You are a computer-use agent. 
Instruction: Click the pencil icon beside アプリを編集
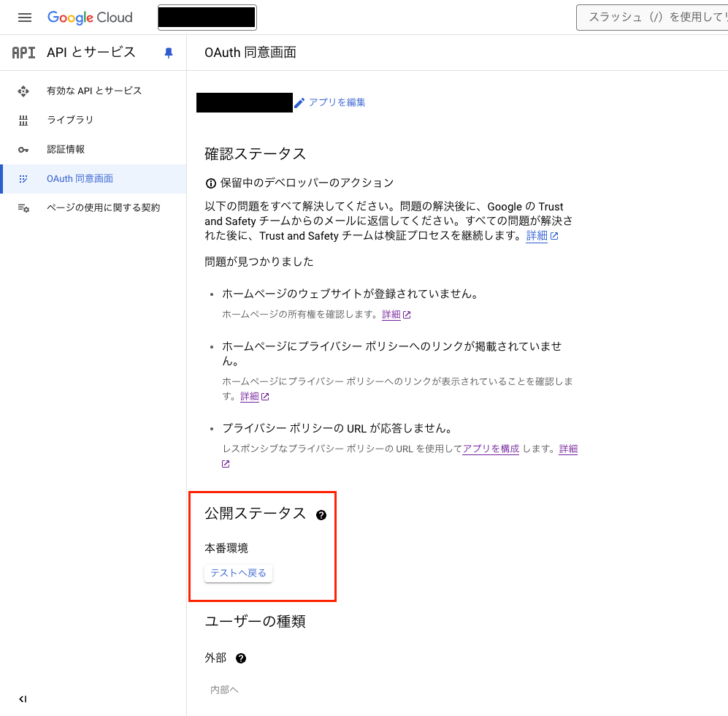pyautogui.click(x=299, y=103)
